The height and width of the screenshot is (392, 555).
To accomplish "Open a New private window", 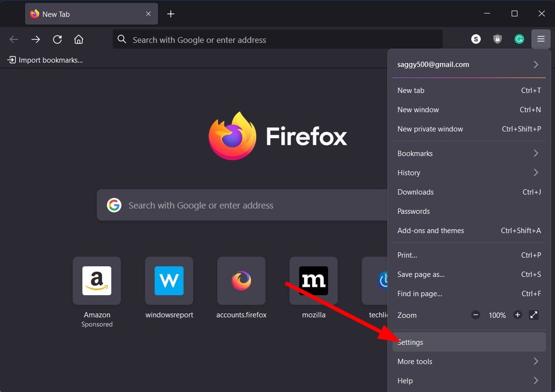I will (x=469, y=129).
